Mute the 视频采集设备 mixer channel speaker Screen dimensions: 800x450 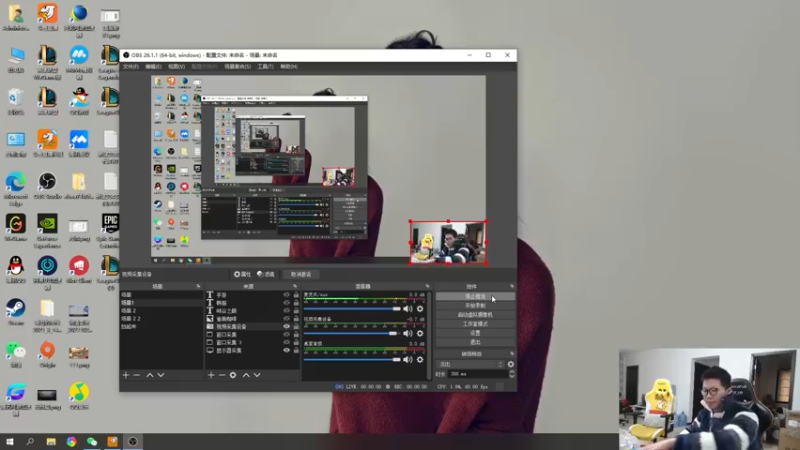(407, 333)
